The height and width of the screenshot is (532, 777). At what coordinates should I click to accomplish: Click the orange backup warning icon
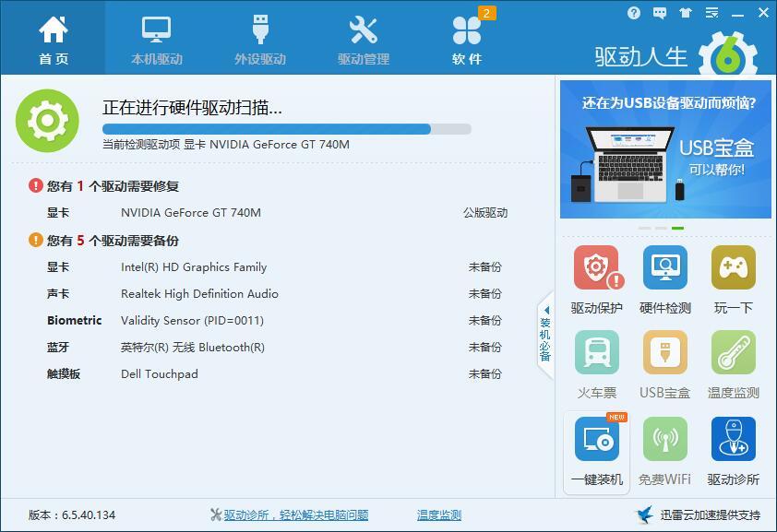point(36,240)
